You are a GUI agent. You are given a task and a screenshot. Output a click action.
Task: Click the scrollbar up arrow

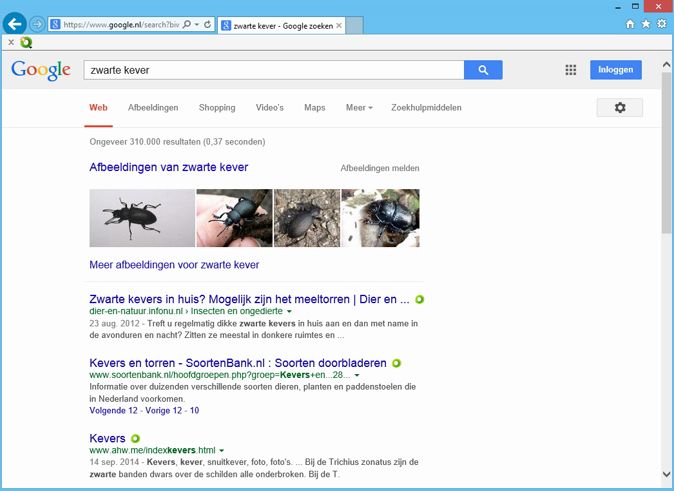pos(667,65)
